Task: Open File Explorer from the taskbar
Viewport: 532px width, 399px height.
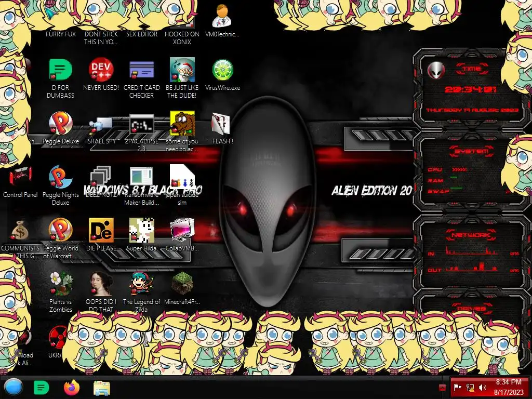Action: pos(101,388)
